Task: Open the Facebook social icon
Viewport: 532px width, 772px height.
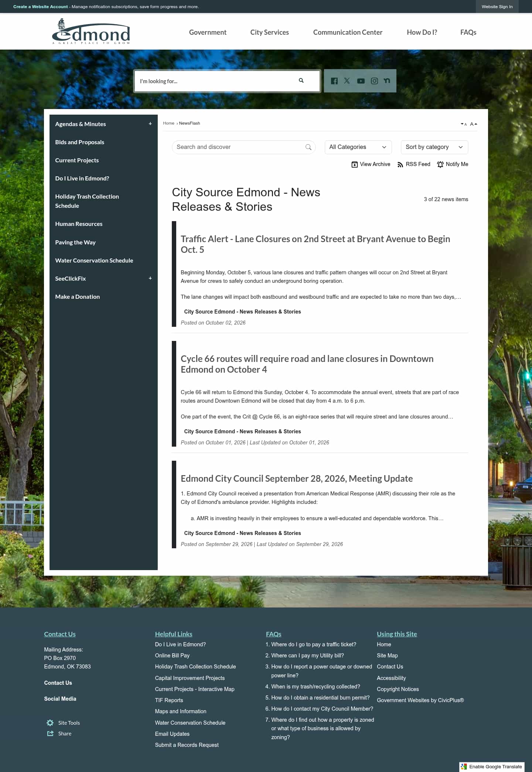Action: pyautogui.click(x=334, y=81)
